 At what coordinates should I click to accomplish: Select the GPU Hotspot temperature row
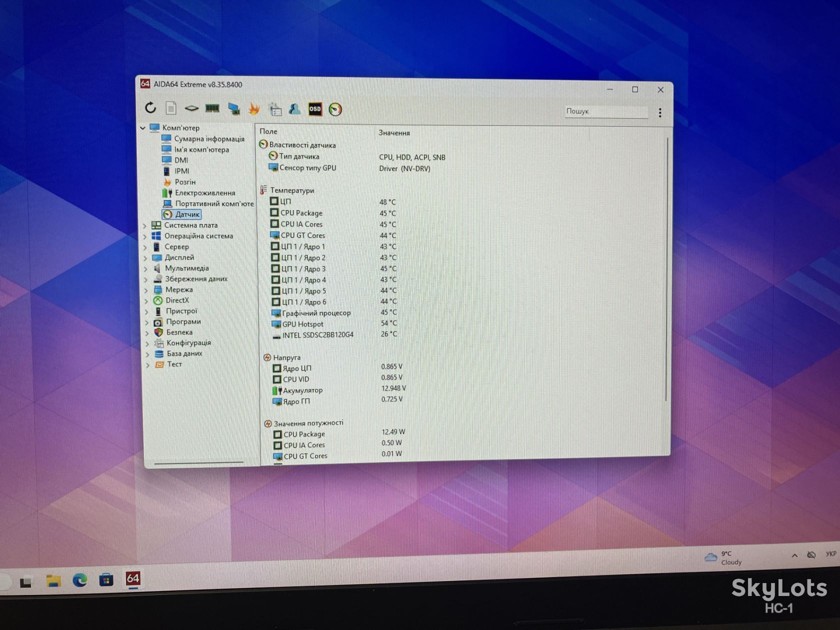click(x=334, y=324)
